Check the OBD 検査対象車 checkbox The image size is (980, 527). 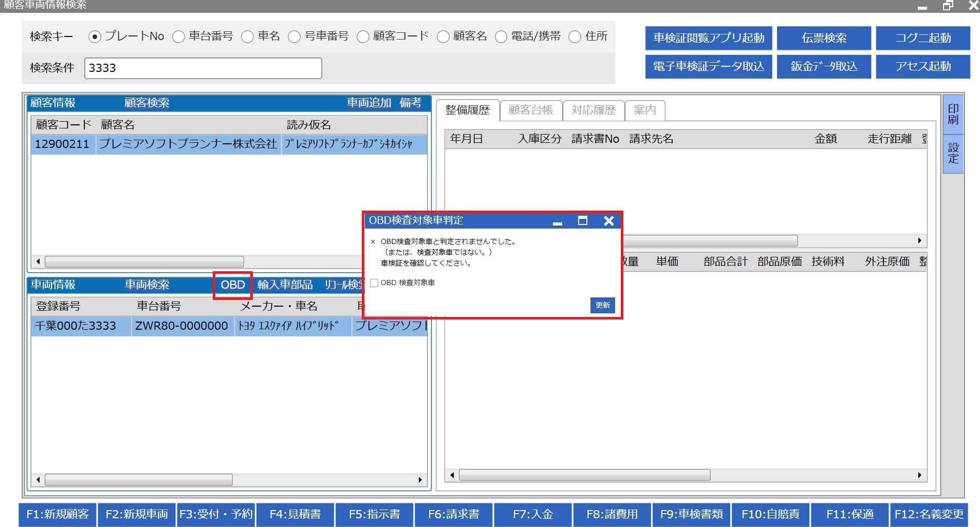click(374, 283)
